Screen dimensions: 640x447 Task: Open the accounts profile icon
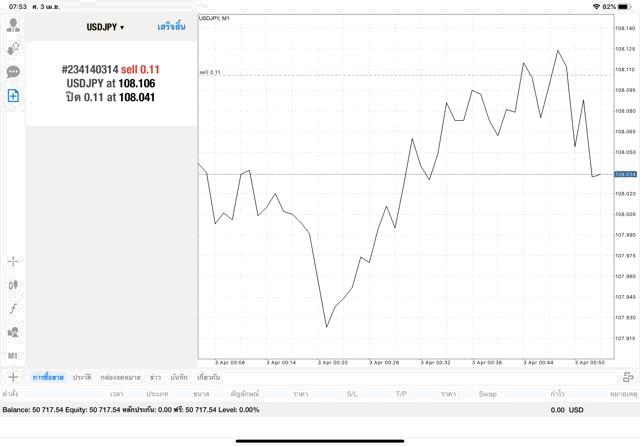(x=13, y=24)
